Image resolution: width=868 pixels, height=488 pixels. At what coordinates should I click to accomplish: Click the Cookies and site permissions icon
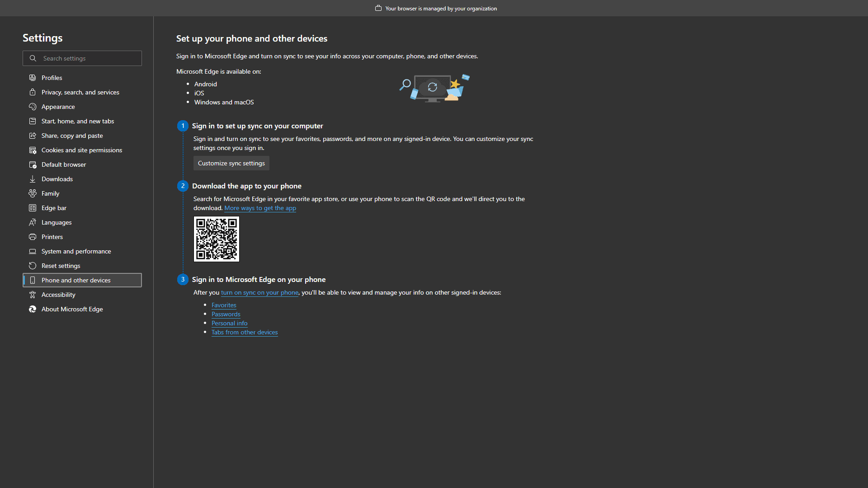tap(33, 150)
